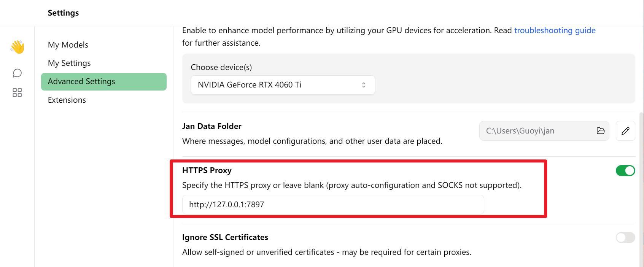Go to My Models section

point(68,45)
